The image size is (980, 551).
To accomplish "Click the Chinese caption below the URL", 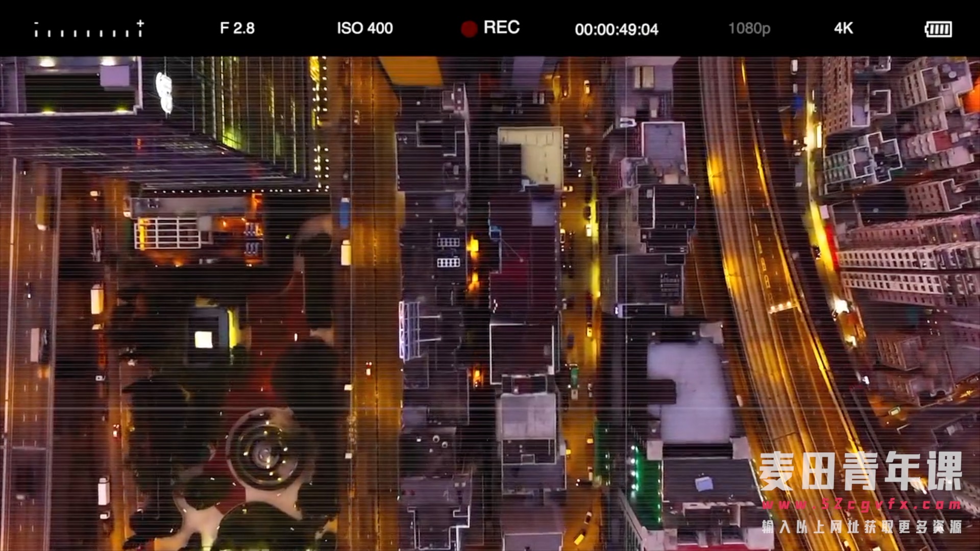I will point(861,527).
